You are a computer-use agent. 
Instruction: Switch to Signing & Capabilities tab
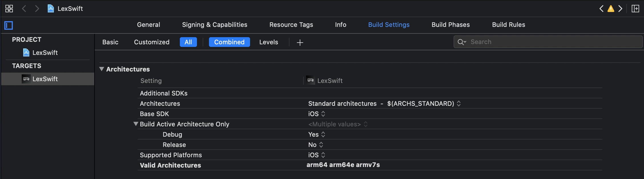pyautogui.click(x=215, y=25)
